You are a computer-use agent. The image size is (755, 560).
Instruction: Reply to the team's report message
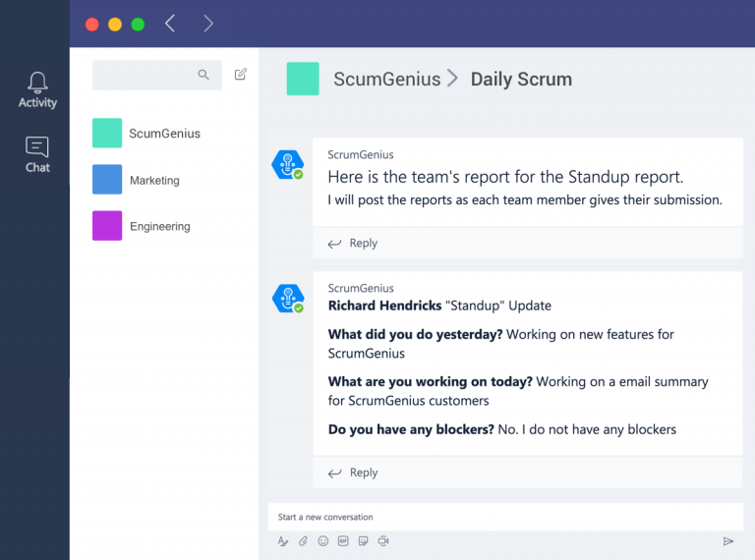pos(353,244)
